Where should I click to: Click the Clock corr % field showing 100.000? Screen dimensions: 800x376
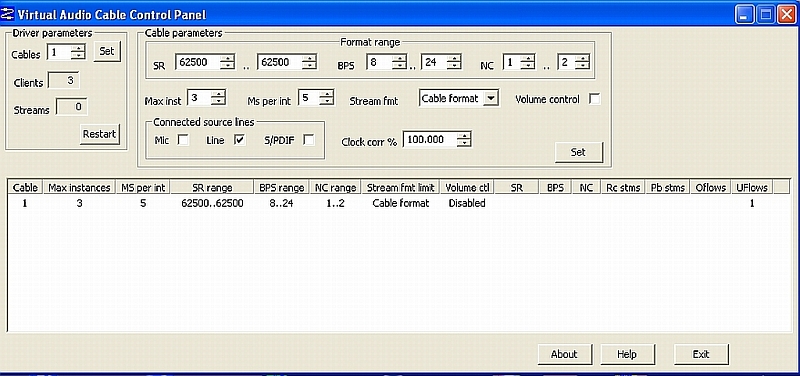[x=430, y=139]
